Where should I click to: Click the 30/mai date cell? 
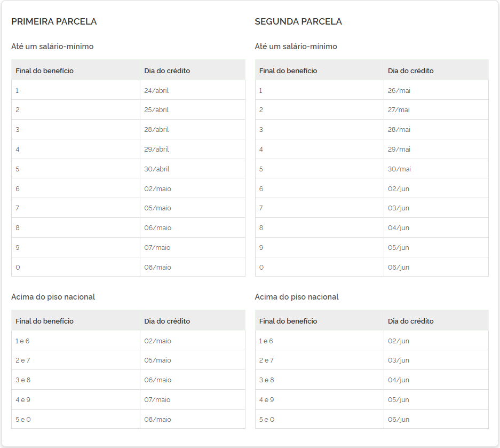[399, 169]
